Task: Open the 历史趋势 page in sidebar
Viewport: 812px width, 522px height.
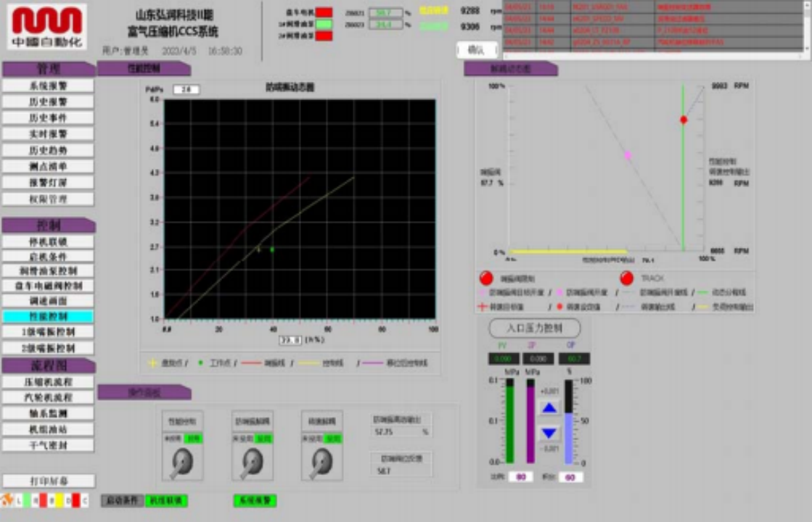Action: point(48,150)
